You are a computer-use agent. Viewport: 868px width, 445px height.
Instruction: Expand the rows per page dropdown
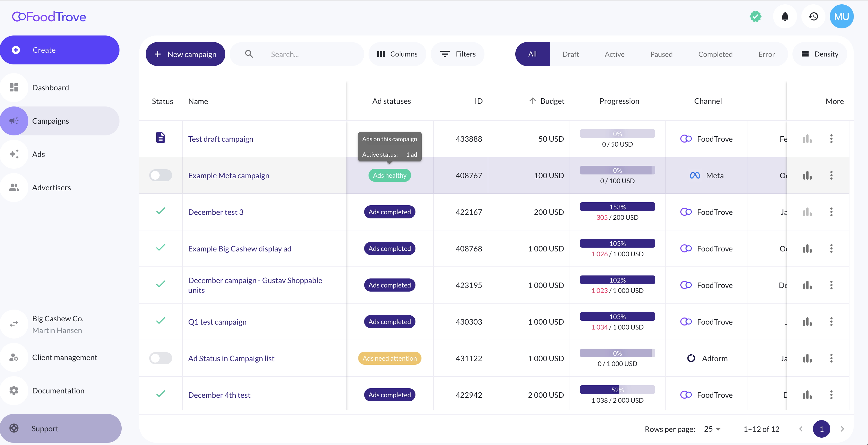pyautogui.click(x=712, y=429)
